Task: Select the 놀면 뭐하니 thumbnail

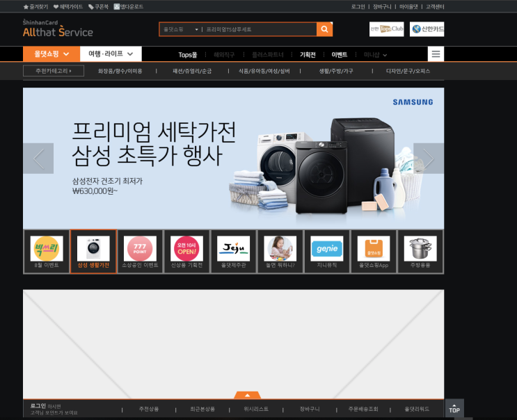Action: point(280,252)
